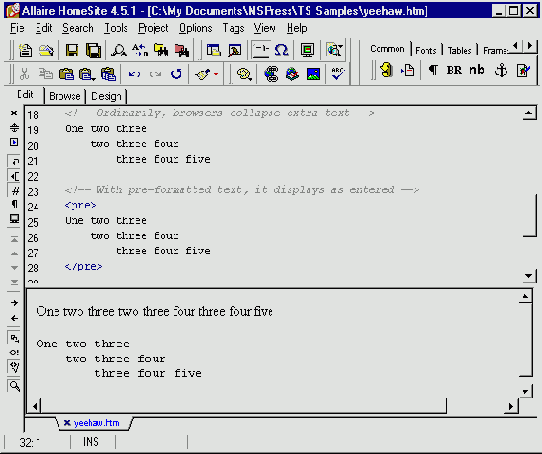The width and height of the screenshot is (542, 454).
Task: Show more tag toolbar tabs right arrow
Action: pyautogui.click(x=530, y=45)
